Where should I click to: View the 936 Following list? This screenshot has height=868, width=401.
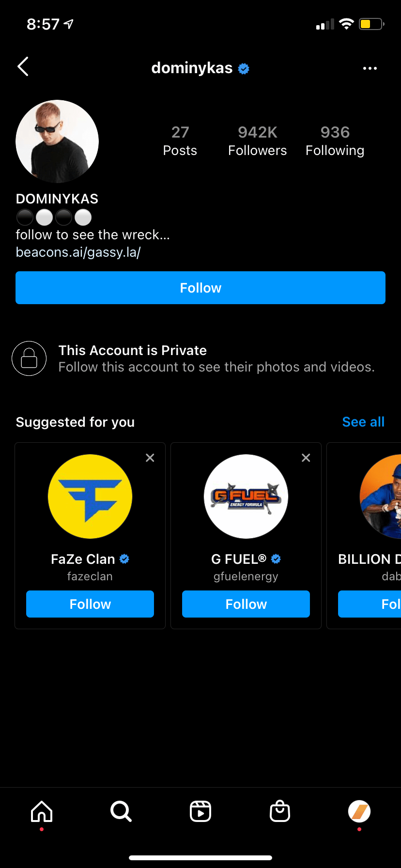coord(335,141)
